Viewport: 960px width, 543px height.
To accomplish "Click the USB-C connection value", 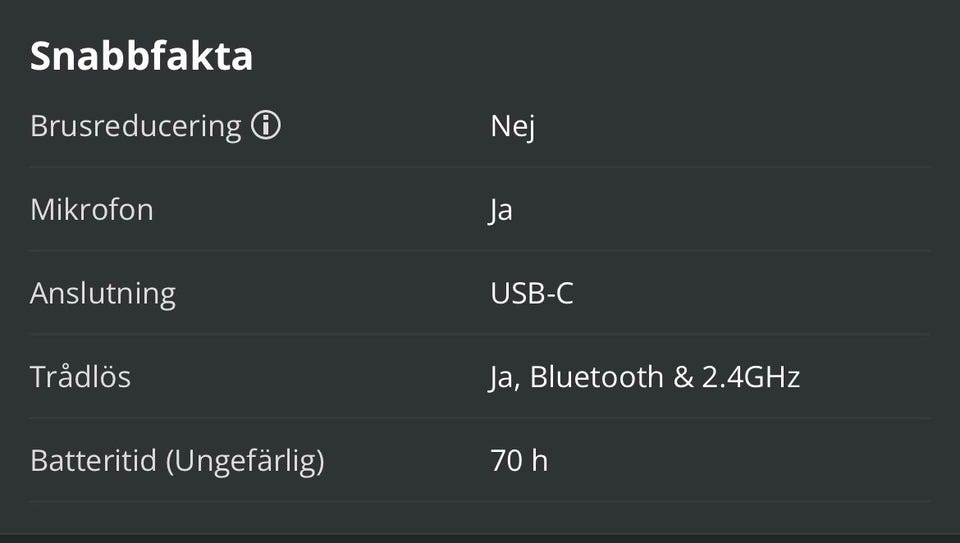I will [532, 294].
